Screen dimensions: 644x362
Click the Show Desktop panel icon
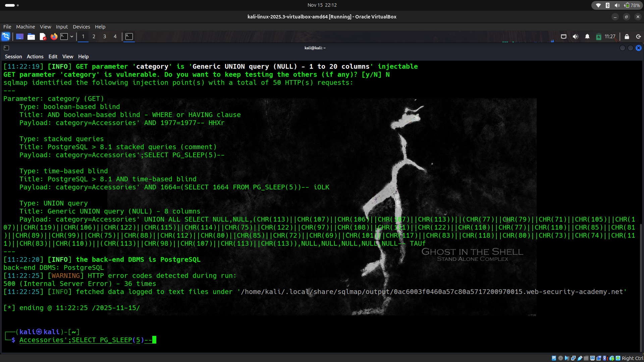(x=20, y=37)
